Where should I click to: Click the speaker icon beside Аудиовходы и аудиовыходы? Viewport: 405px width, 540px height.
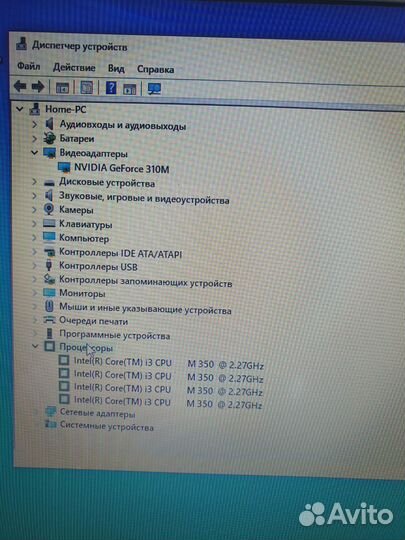pyautogui.click(x=50, y=123)
